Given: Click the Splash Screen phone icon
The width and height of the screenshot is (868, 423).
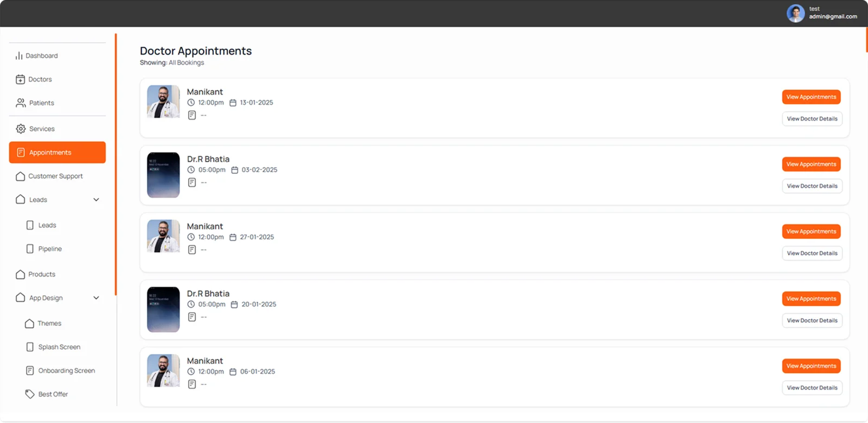Looking at the screenshot, I should pyautogui.click(x=30, y=347).
